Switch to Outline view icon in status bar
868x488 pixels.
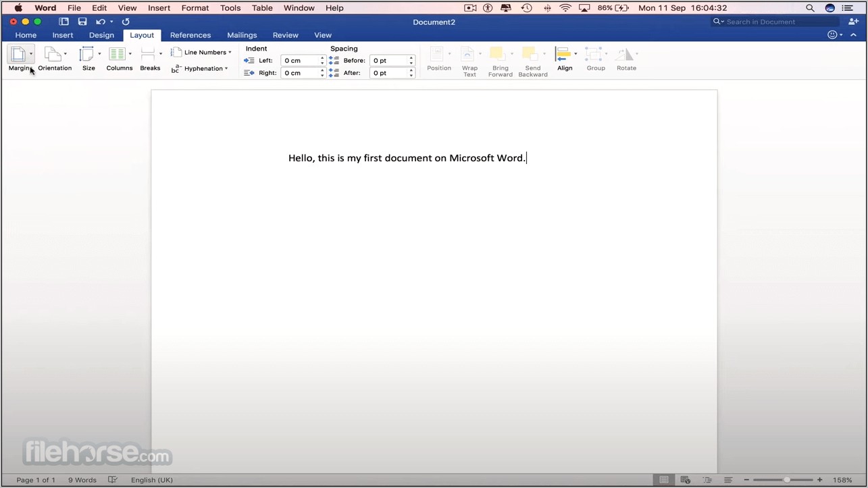point(707,480)
